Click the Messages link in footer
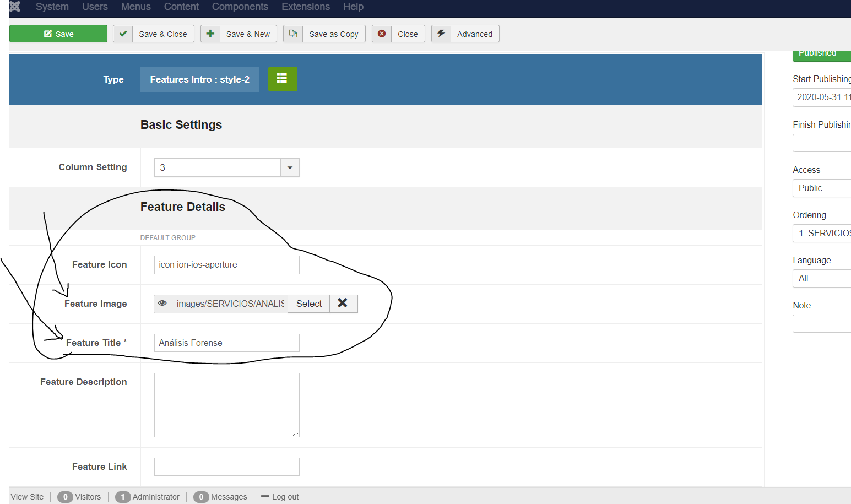 229,497
